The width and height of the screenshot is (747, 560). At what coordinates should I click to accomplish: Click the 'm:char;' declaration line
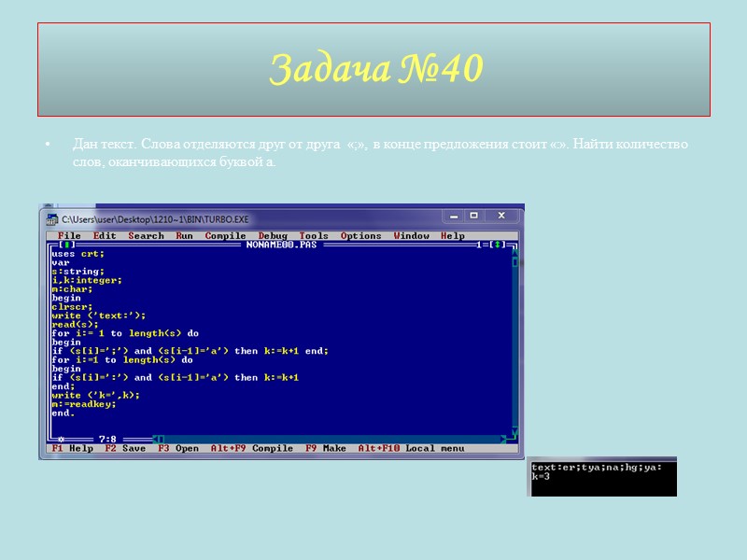[x=72, y=289]
